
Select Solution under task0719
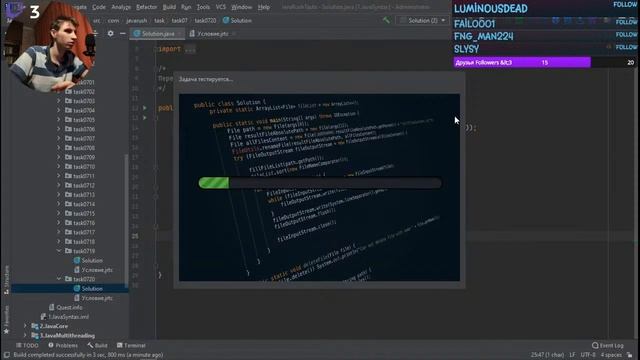(x=92, y=260)
